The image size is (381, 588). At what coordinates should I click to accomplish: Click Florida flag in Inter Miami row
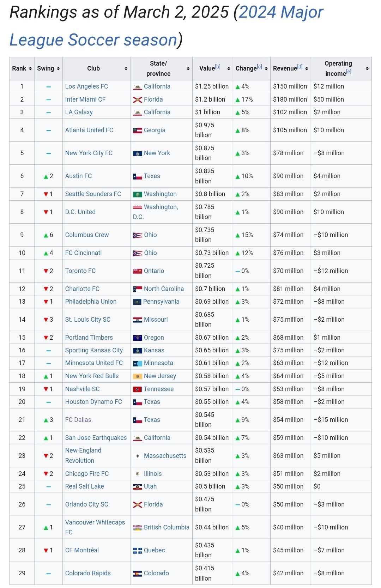point(138,100)
